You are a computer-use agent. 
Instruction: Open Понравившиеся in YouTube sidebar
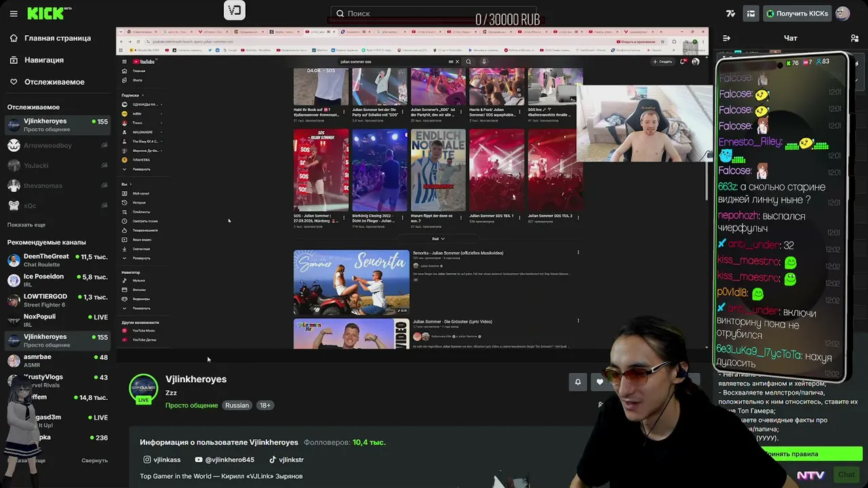(144, 230)
